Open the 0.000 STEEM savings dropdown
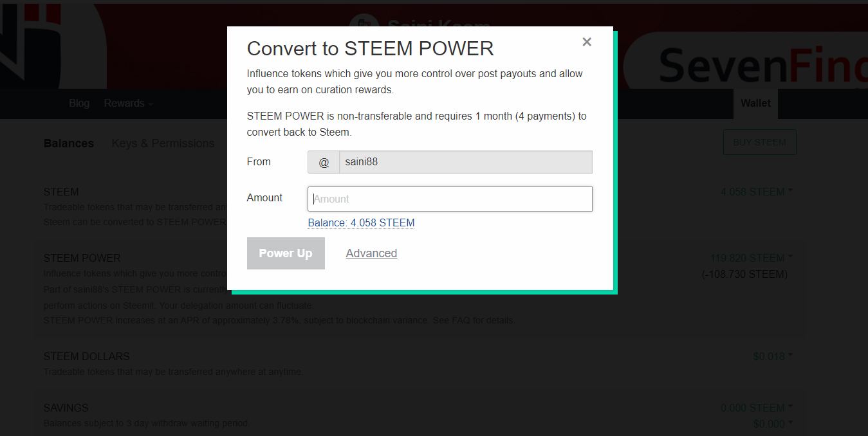This screenshot has width=868, height=436. (x=757, y=408)
